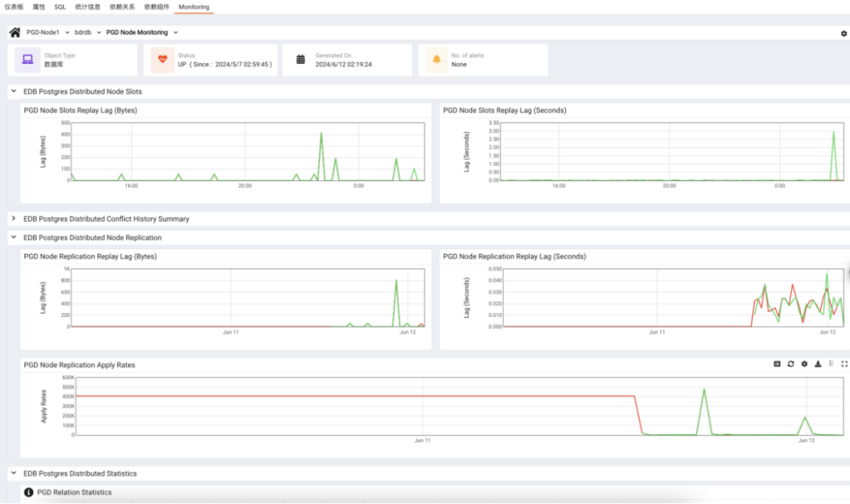Open Apply Rates chart gear settings
This screenshot has width=850, height=504.
tap(804, 364)
